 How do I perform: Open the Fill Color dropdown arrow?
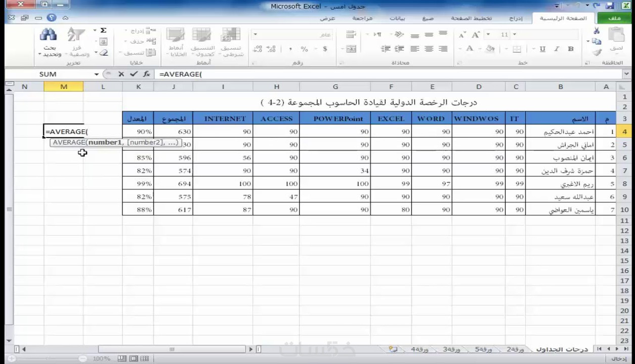click(x=480, y=49)
